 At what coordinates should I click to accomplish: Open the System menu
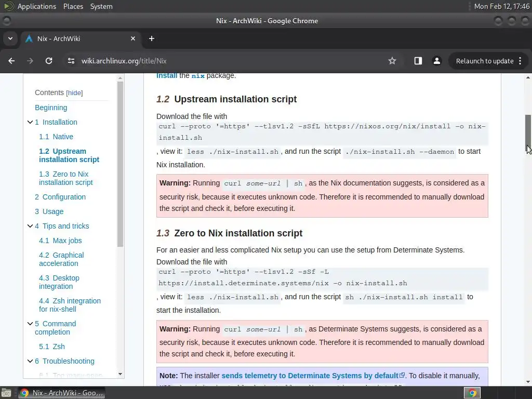(101, 6)
